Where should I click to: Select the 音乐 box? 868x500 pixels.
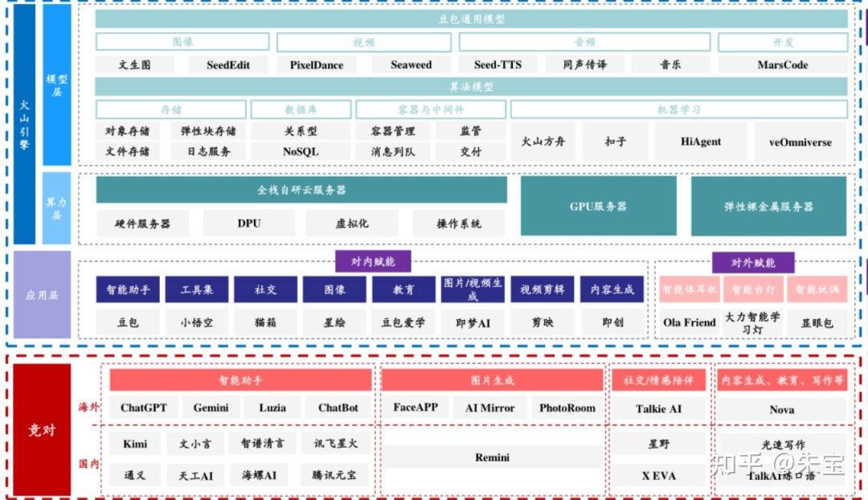pos(670,65)
